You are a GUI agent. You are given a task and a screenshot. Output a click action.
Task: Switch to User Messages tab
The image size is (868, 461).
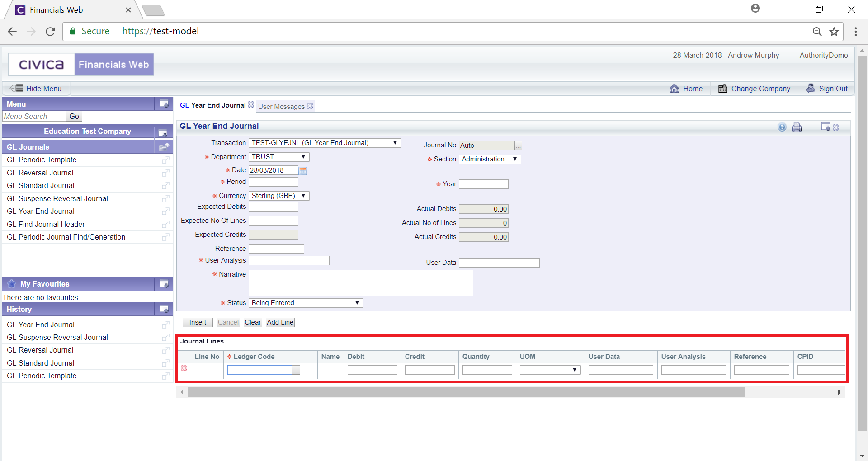pyautogui.click(x=281, y=107)
